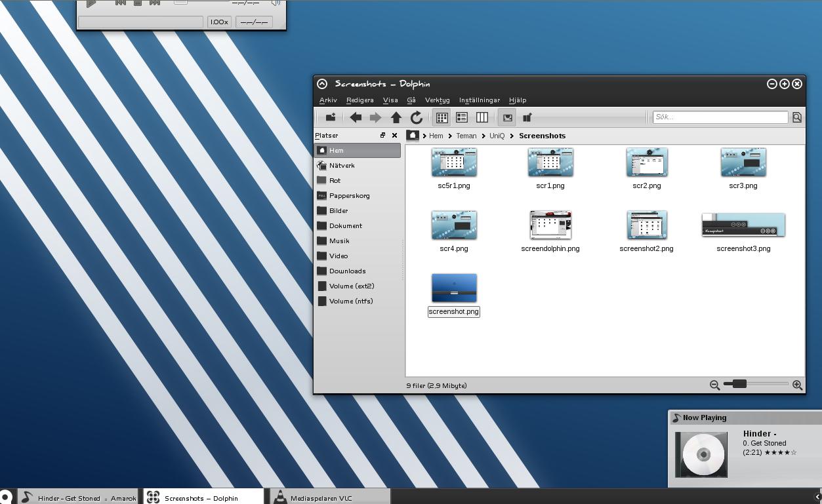822x504 pixels.
Task: Select the screendolphin.png file
Action: point(550,232)
